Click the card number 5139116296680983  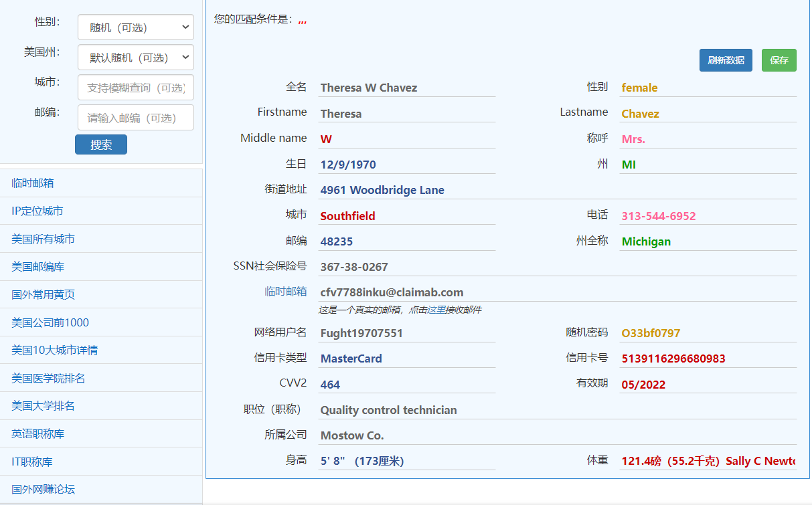click(708, 359)
